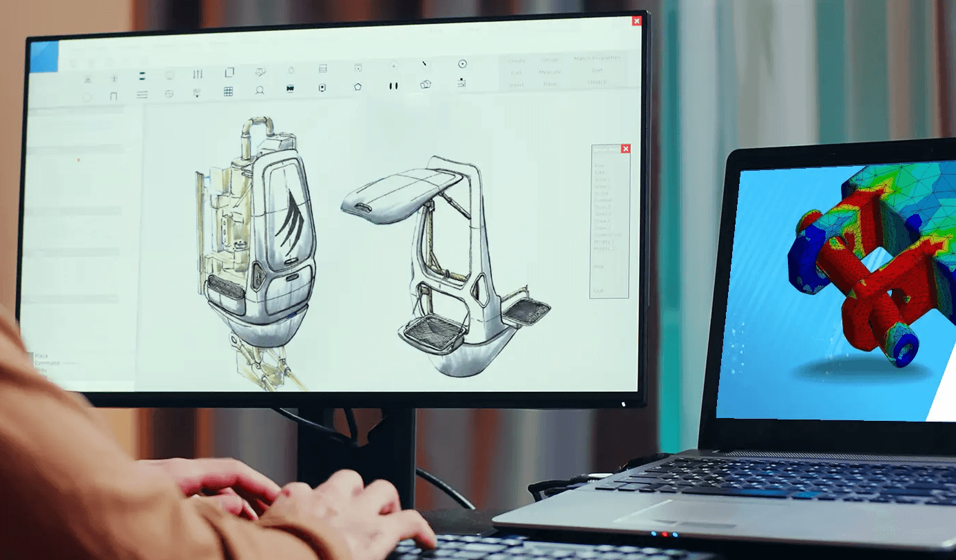This screenshot has height=560, width=956.
Task: Select the faint bell-shaped icon
Action: (291, 70)
